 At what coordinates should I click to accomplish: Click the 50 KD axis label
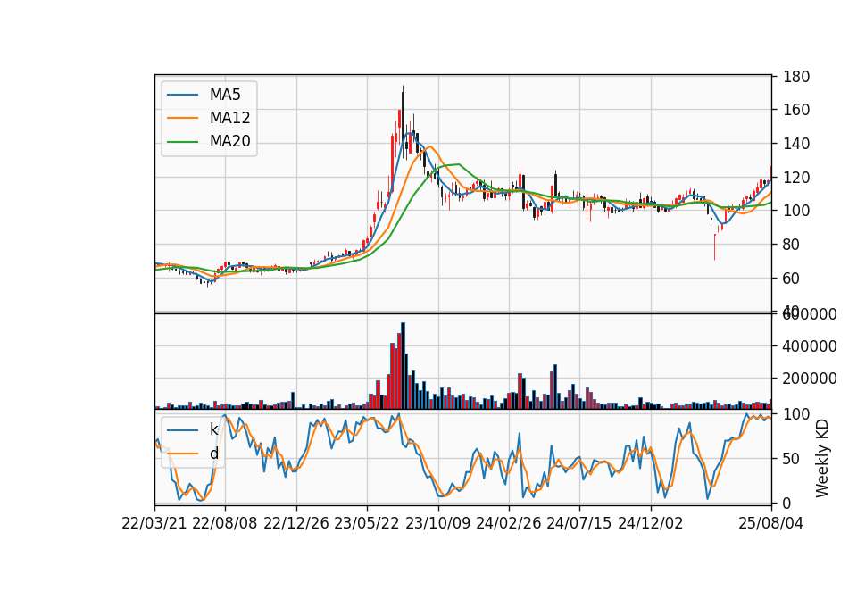click(791, 459)
